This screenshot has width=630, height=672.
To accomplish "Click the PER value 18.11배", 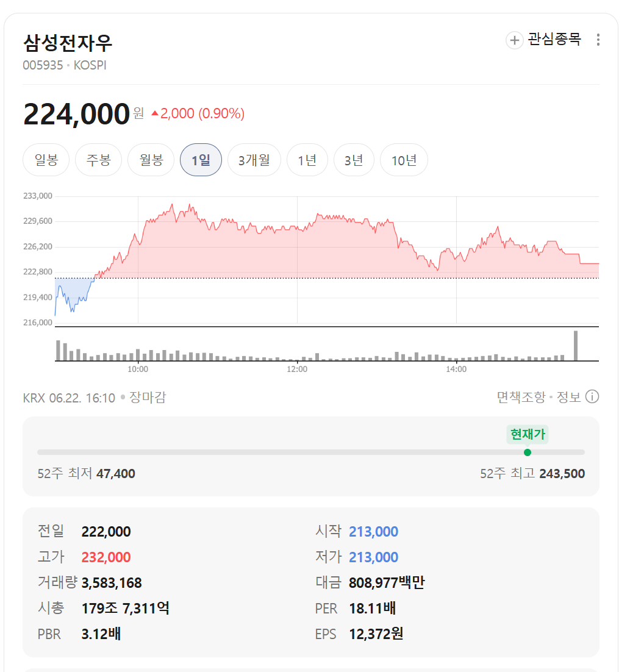I will pyautogui.click(x=373, y=608).
